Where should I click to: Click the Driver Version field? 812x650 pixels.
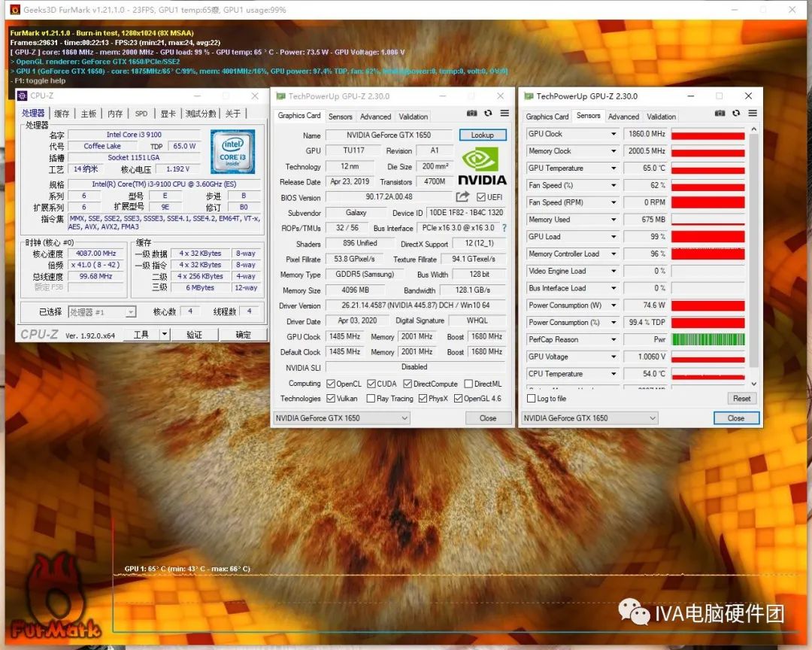point(415,305)
